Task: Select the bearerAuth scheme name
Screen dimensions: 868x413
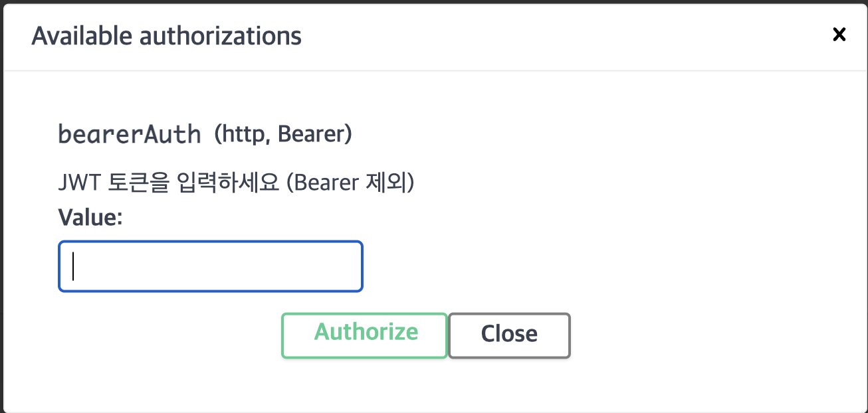Action: pyautogui.click(x=130, y=134)
